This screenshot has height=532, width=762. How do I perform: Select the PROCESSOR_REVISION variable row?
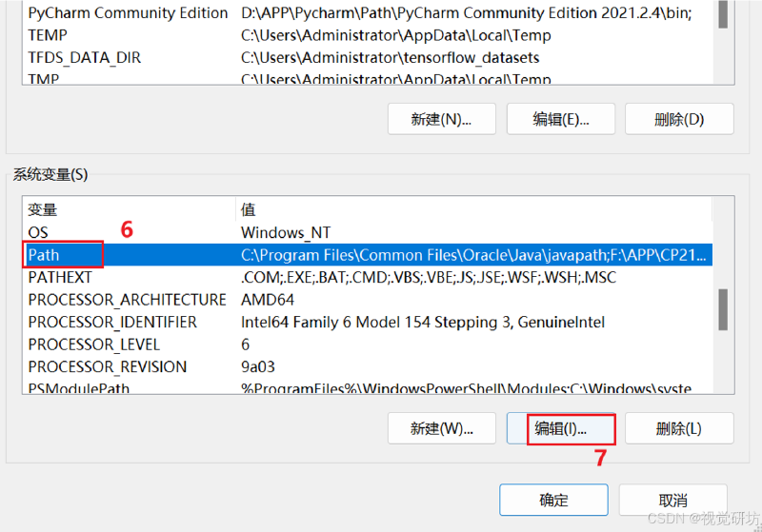[x=368, y=366]
